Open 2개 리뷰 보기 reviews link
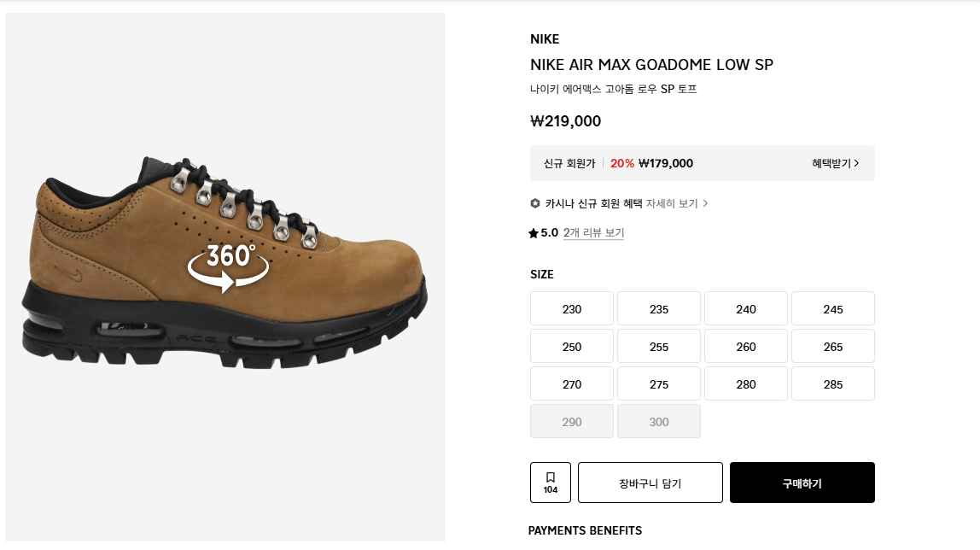The height and width of the screenshot is (550, 980). 594,232
